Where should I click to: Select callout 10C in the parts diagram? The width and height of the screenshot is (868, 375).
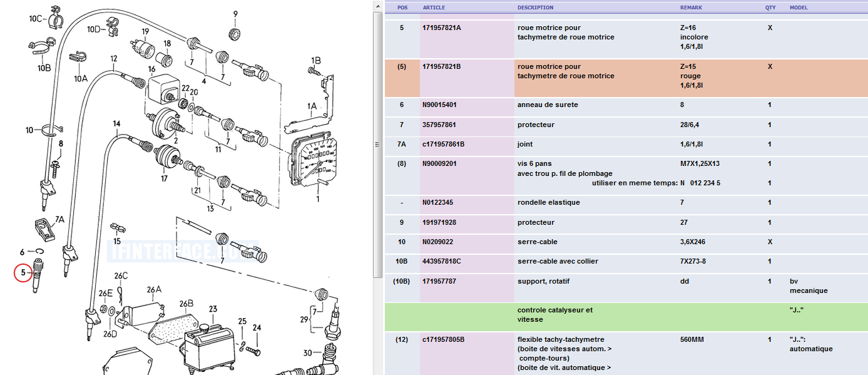click(x=36, y=19)
